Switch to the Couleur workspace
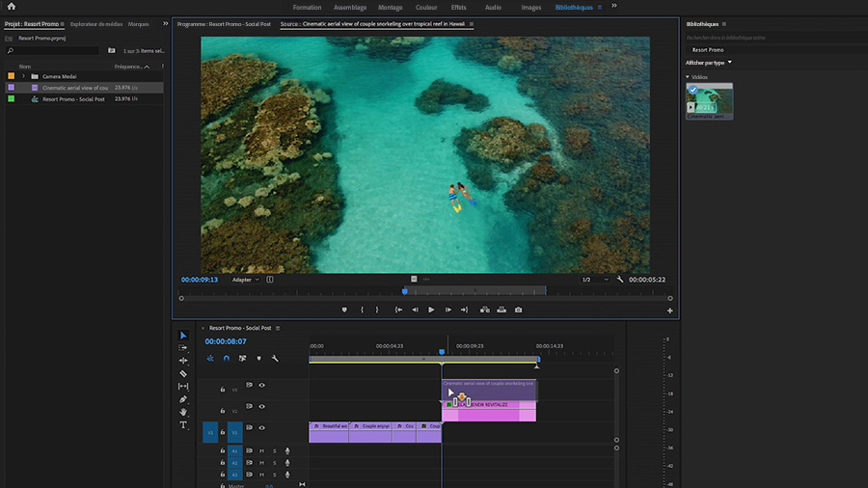 coord(426,7)
